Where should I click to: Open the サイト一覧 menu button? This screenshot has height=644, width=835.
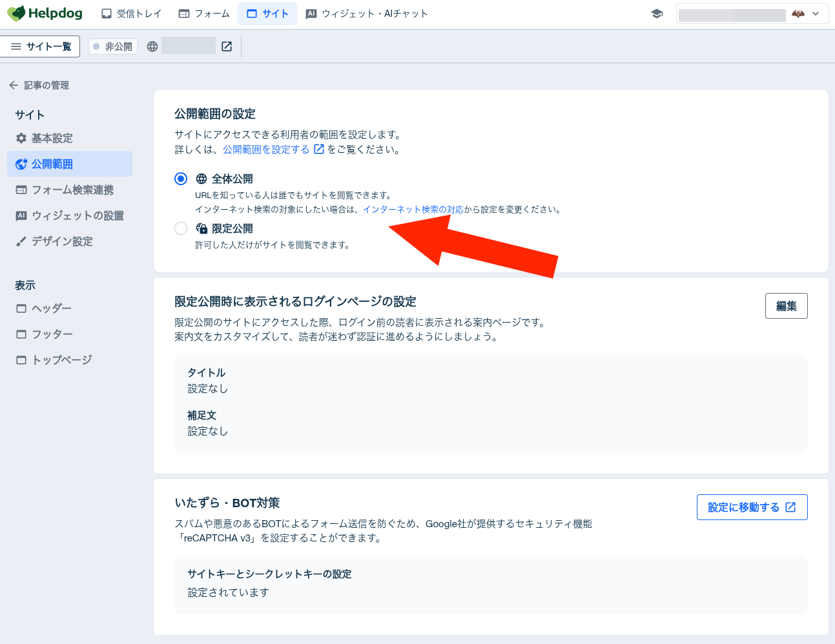pos(41,46)
